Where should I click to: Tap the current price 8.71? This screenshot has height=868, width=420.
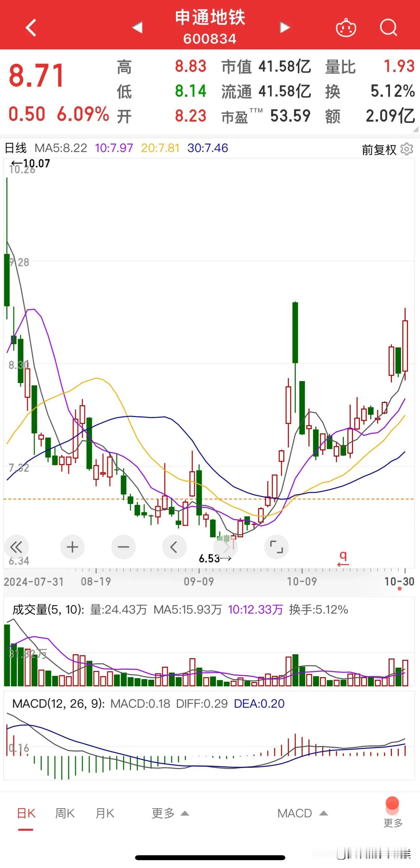pos(36,75)
